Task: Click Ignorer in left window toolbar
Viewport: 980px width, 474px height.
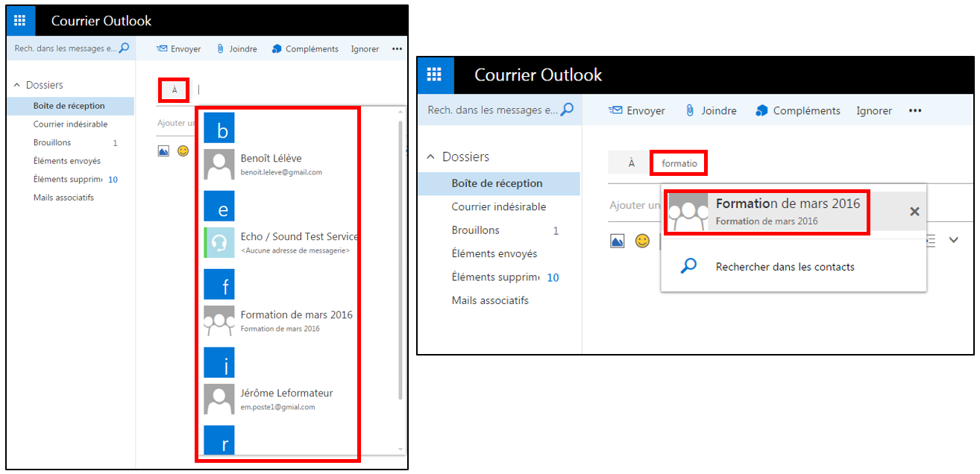Action: tap(365, 49)
